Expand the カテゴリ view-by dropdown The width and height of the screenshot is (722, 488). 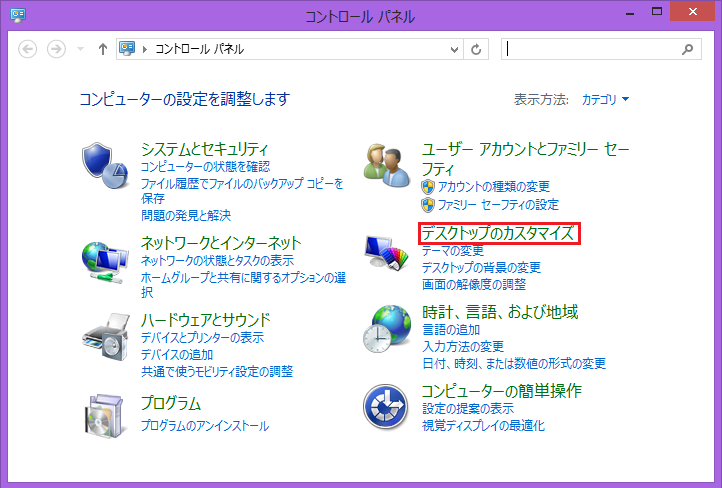tap(606, 99)
